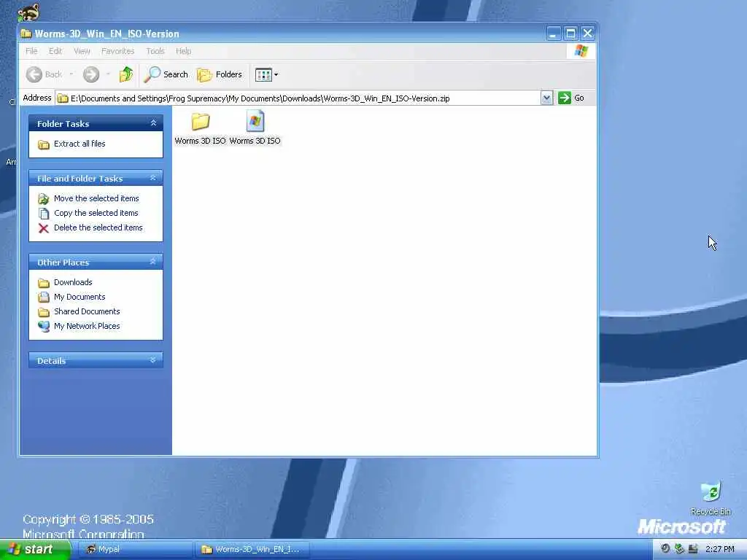Click the 2:27 PM clock
The image size is (747, 560).
tap(720, 550)
